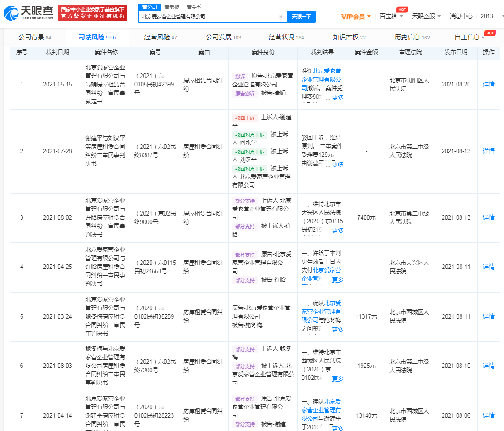The width and height of the screenshot is (504, 431).
Task: Open 消息中心 message center
Action: pyautogui.click(x=461, y=17)
